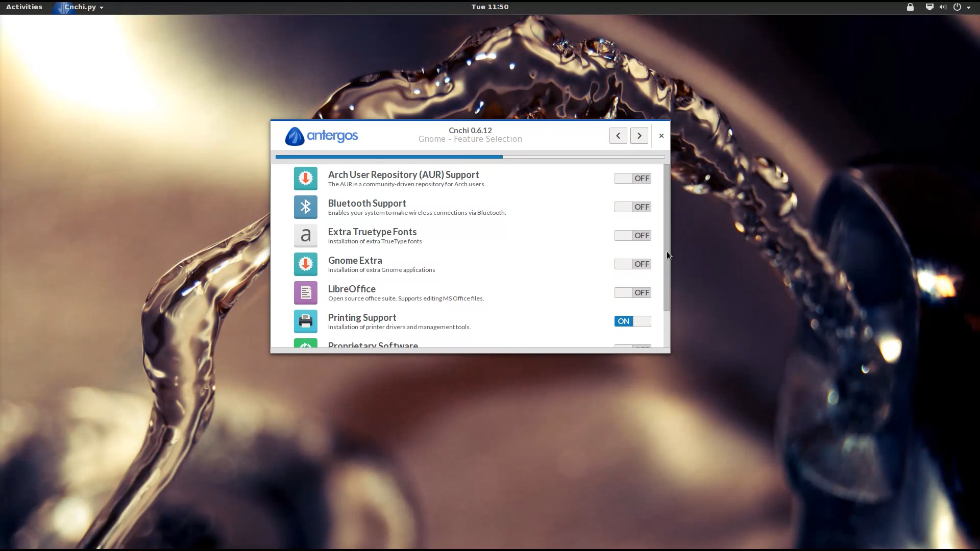This screenshot has width=980, height=551.
Task: Expand the system menu arrow in top bar
Action: tap(969, 8)
